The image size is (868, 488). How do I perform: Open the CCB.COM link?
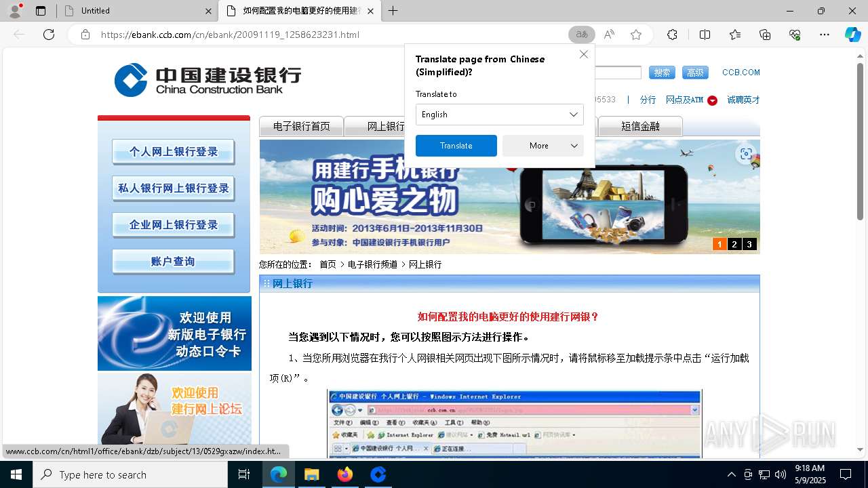tap(741, 73)
